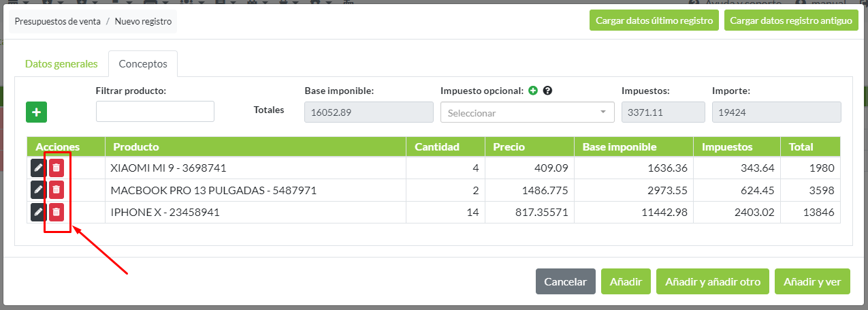Add an optional tax with plus icon

tap(533, 91)
